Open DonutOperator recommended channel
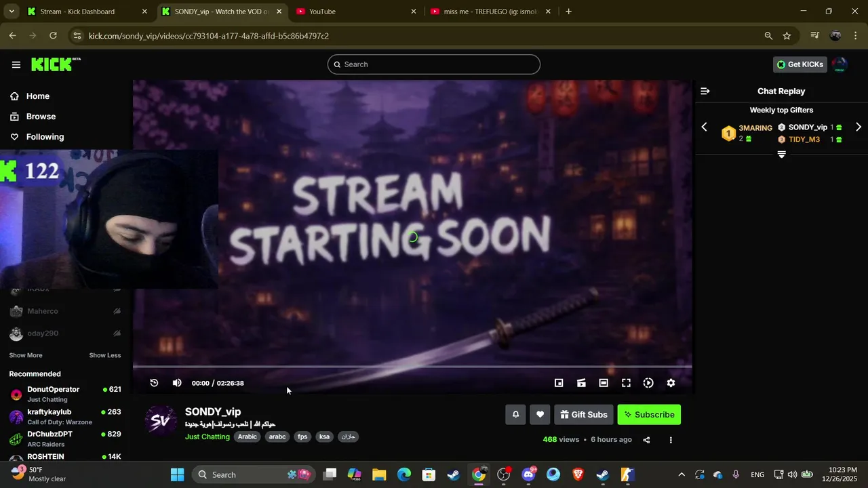 point(65,394)
